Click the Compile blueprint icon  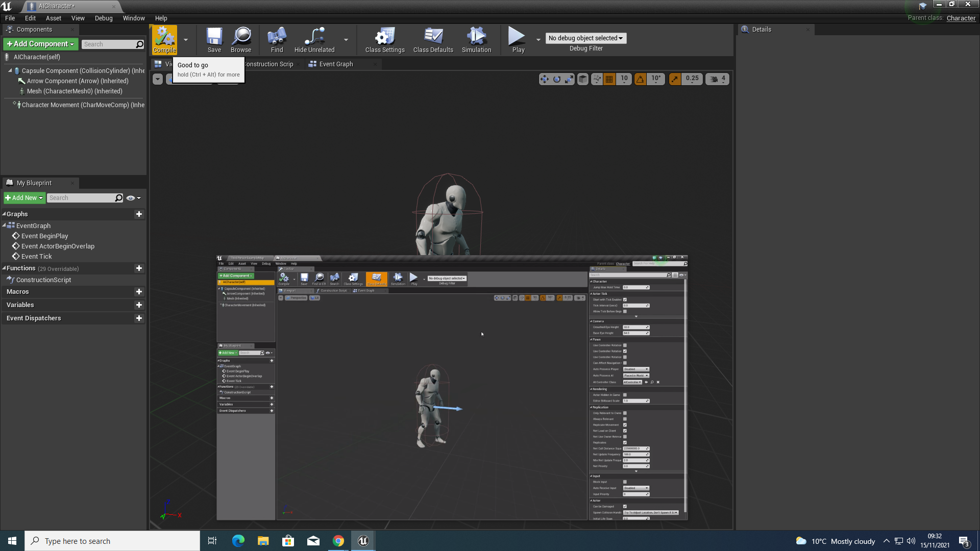point(164,39)
